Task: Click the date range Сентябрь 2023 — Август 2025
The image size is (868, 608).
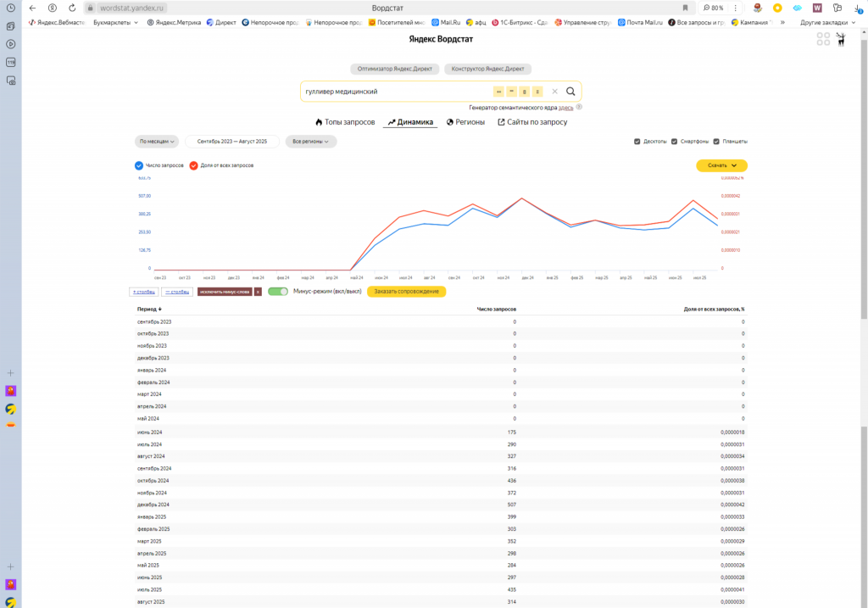Action: click(x=232, y=142)
